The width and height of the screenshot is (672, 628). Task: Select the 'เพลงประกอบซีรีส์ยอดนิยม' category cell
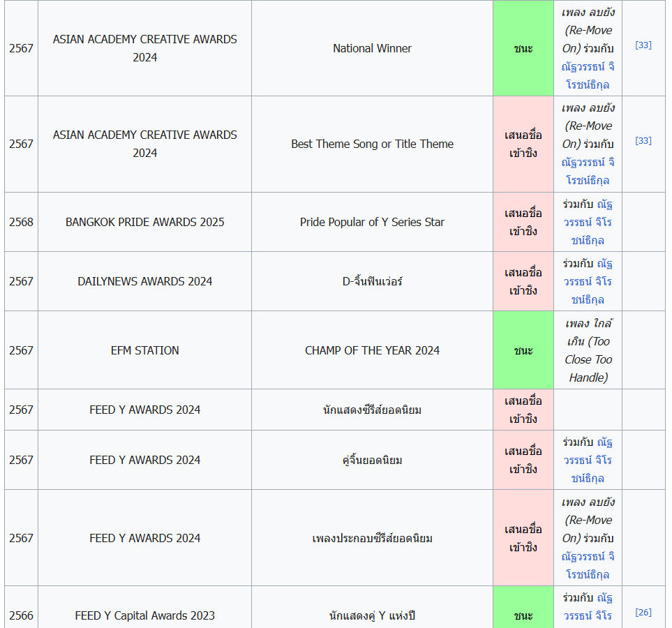point(372,538)
